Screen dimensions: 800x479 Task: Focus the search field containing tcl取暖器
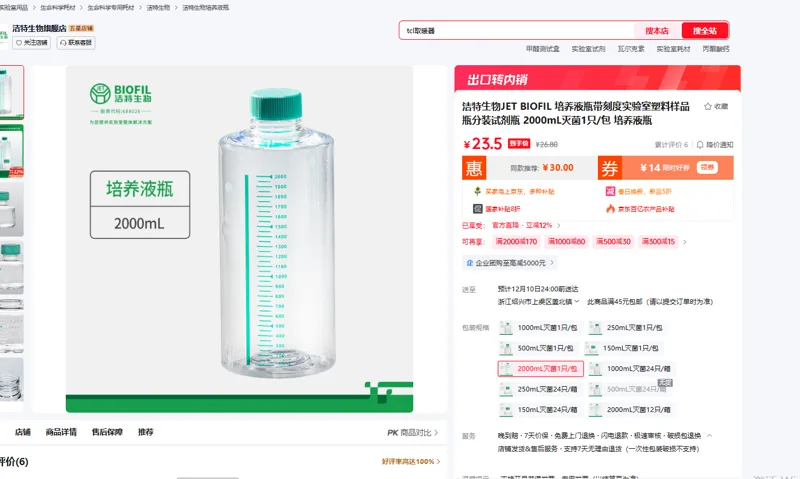coord(517,31)
